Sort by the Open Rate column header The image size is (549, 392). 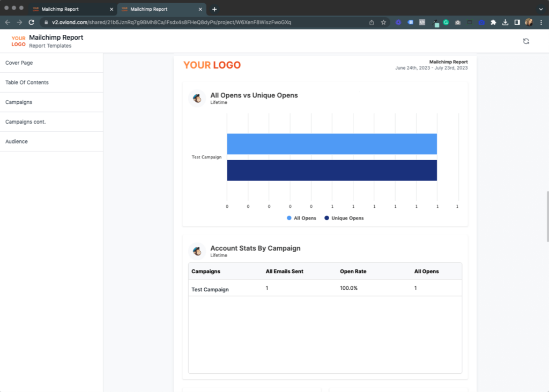[x=353, y=272]
